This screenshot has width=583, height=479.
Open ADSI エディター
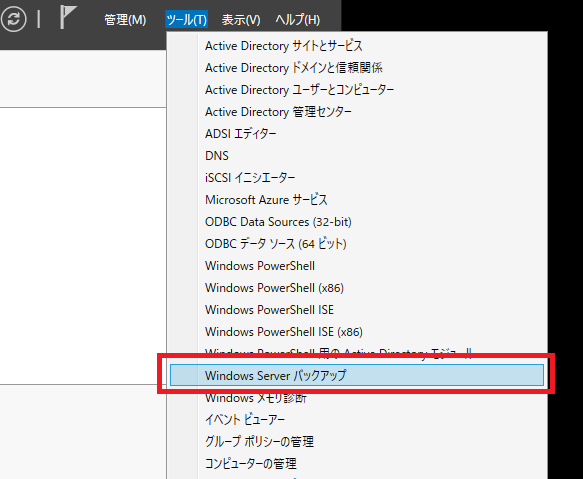tap(357, 134)
